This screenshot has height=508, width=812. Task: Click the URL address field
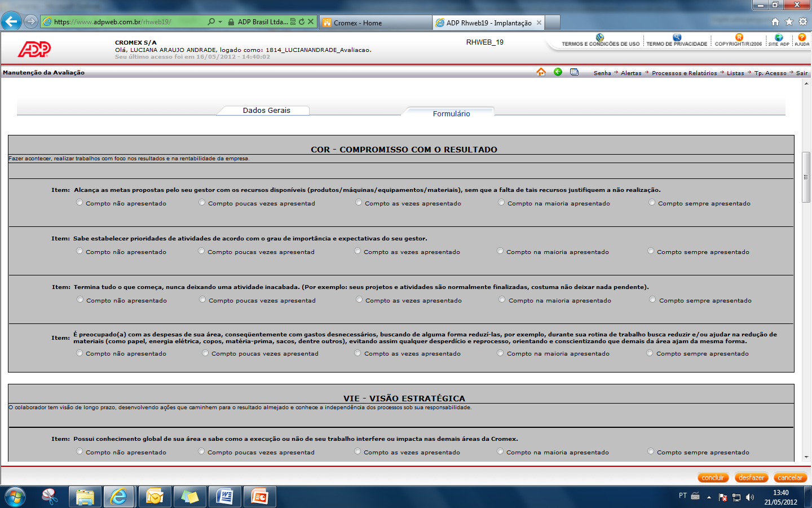[x=124, y=22]
